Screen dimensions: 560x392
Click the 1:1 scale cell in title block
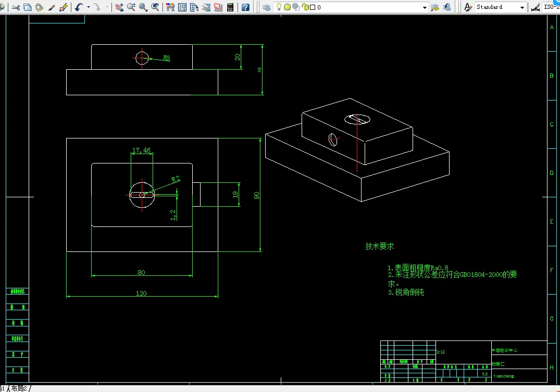tap(484, 374)
